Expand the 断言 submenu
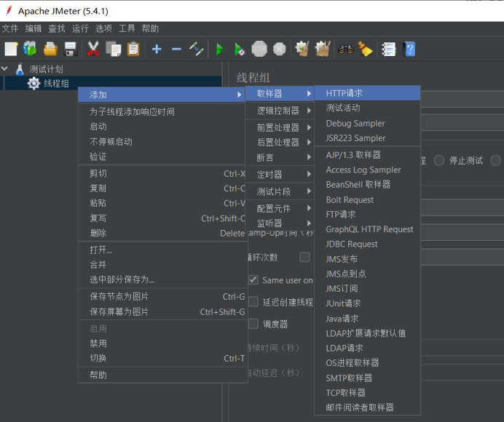Image resolution: width=504 pixels, height=422 pixels. [x=280, y=157]
